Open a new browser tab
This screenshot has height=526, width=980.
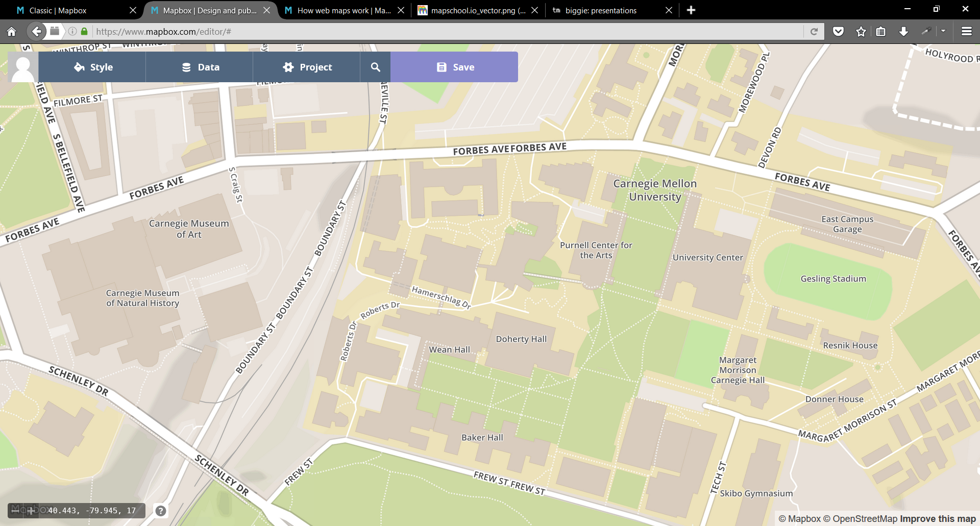(x=691, y=10)
